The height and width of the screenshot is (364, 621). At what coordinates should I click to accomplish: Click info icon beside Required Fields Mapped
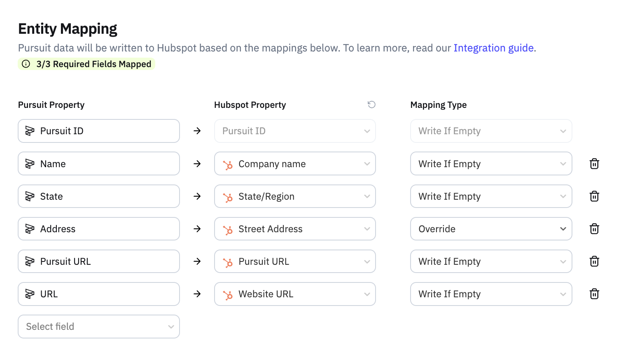pyautogui.click(x=26, y=64)
